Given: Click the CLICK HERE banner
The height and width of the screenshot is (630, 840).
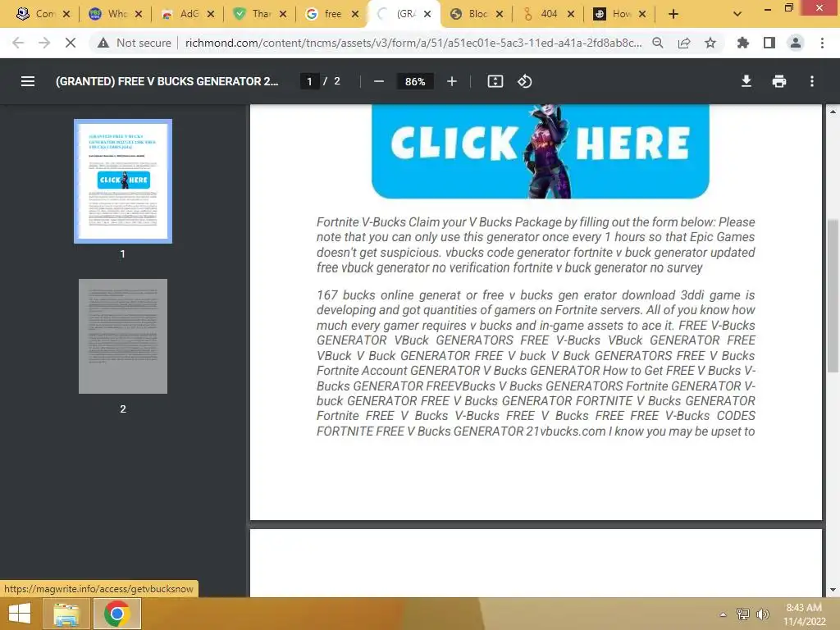Looking at the screenshot, I should click(540, 151).
